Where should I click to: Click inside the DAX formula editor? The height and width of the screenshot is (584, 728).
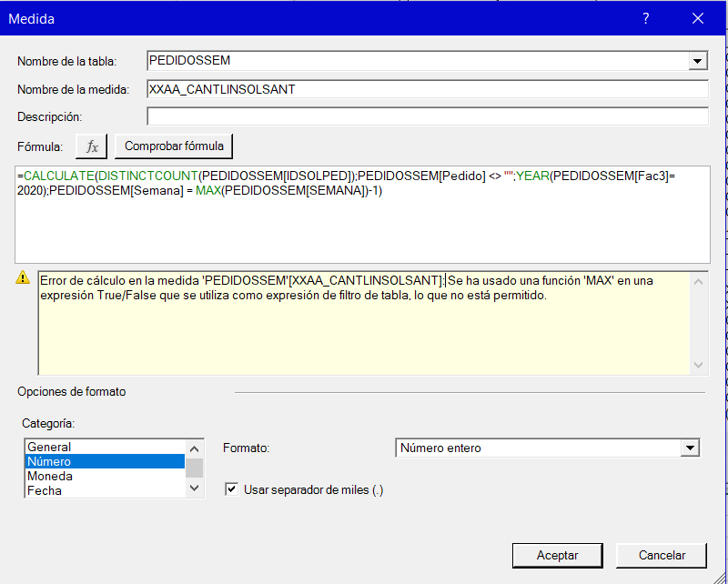(362, 227)
